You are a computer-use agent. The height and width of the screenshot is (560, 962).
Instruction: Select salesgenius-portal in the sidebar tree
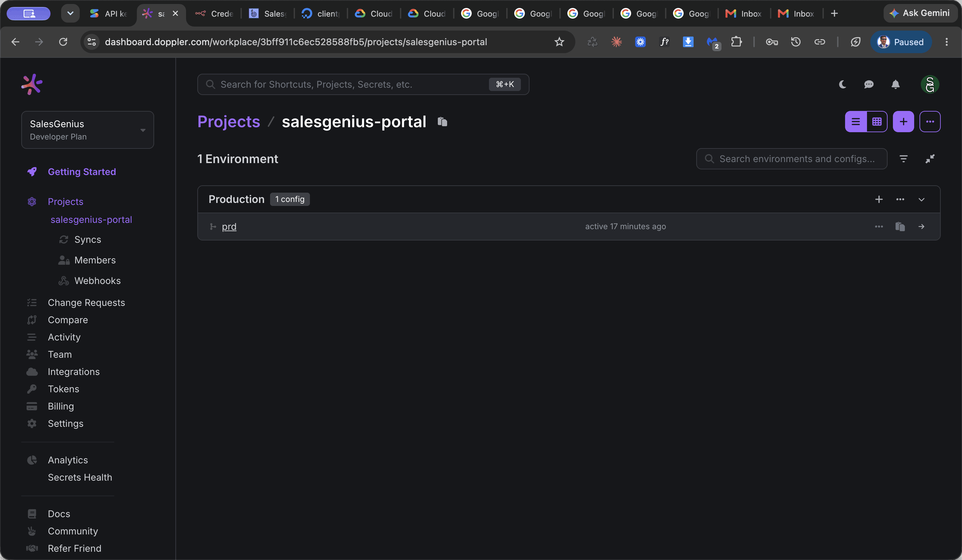pyautogui.click(x=91, y=220)
